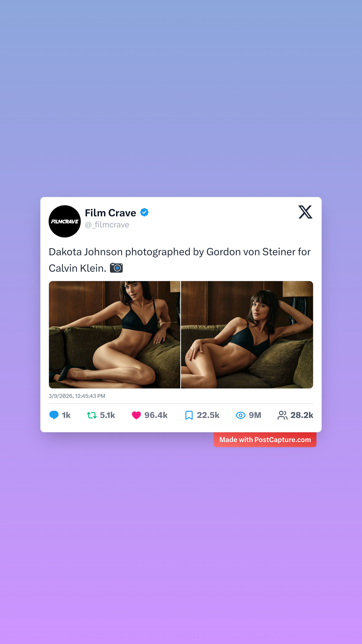Click the camera emoji in tweet
This screenshot has height=644, width=362.
116,268
